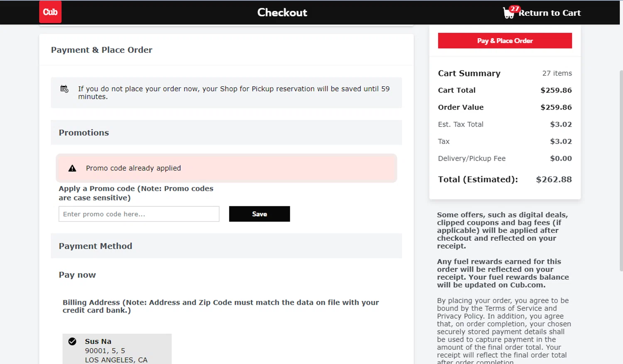Click the Promotions section header
This screenshot has height=364, width=623.
click(x=84, y=133)
